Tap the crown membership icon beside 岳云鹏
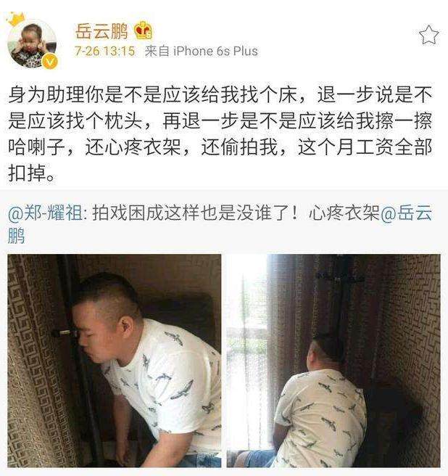Screen dimensions: 448x476 143,30
